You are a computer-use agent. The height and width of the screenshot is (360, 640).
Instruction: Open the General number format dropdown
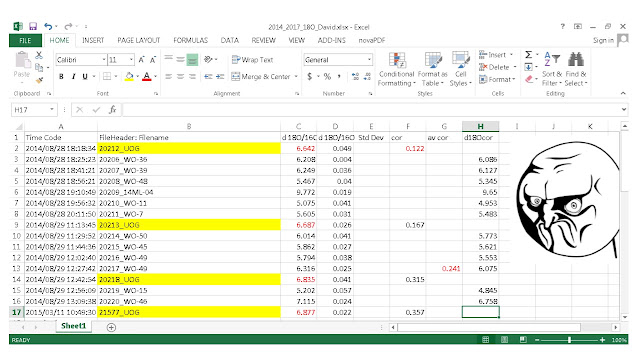point(369,60)
